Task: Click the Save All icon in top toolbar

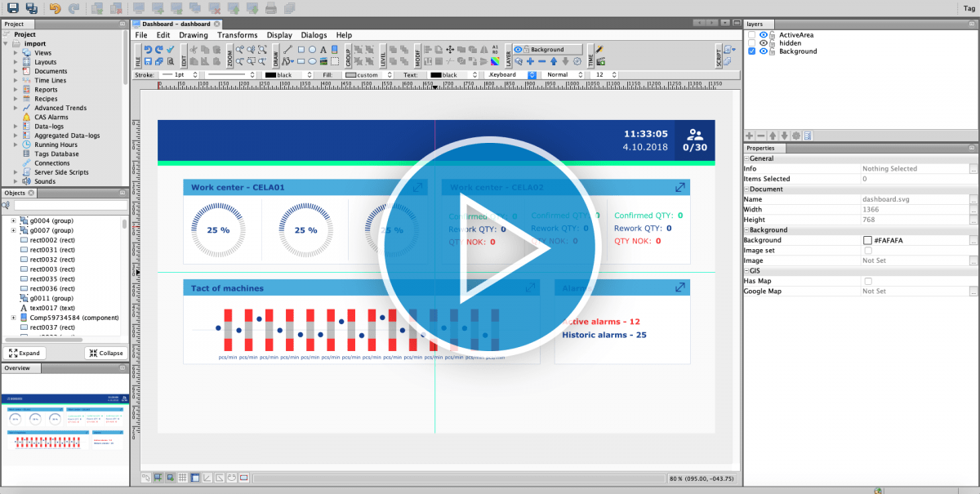Action: pos(32,8)
